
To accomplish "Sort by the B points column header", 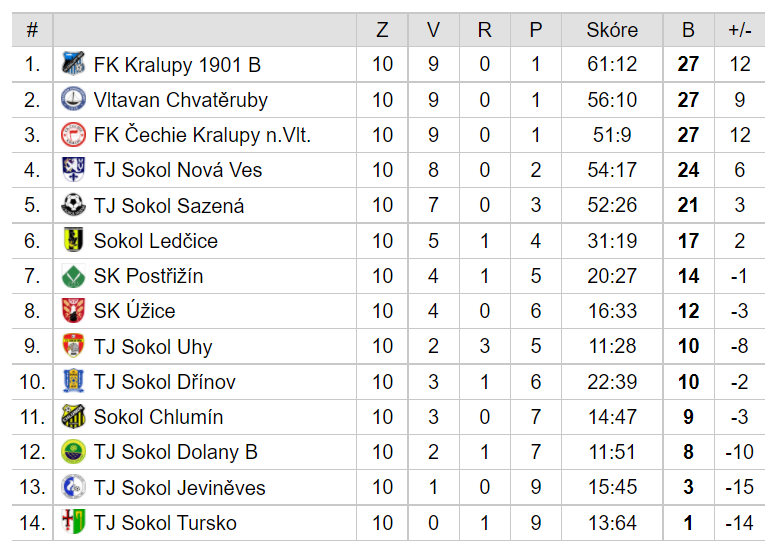I will pyautogui.click(x=688, y=30).
